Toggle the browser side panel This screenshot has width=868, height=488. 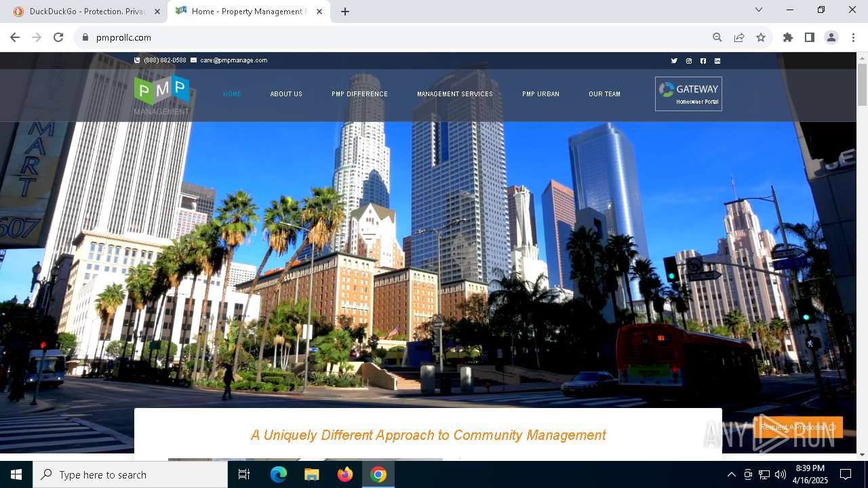(810, 37)
